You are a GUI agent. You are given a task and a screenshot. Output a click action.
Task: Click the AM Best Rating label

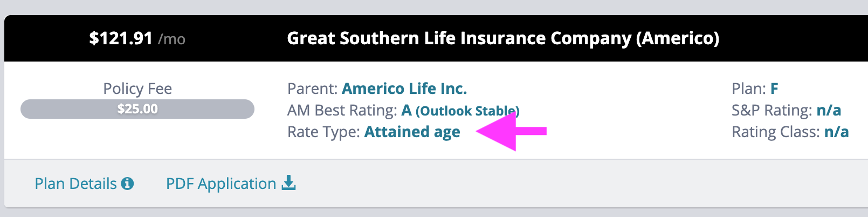(x=342, y=110)
